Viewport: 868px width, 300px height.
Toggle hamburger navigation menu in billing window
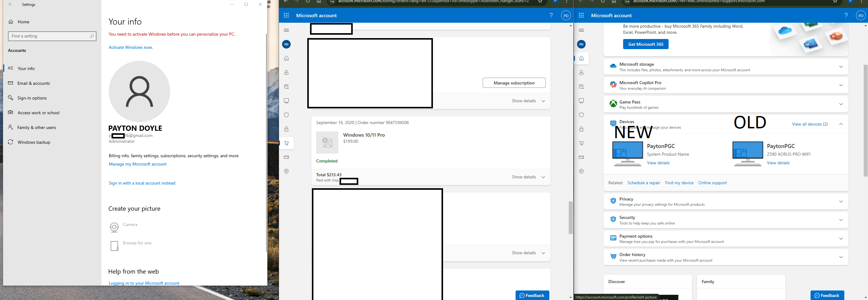click(x=286, y=30)
